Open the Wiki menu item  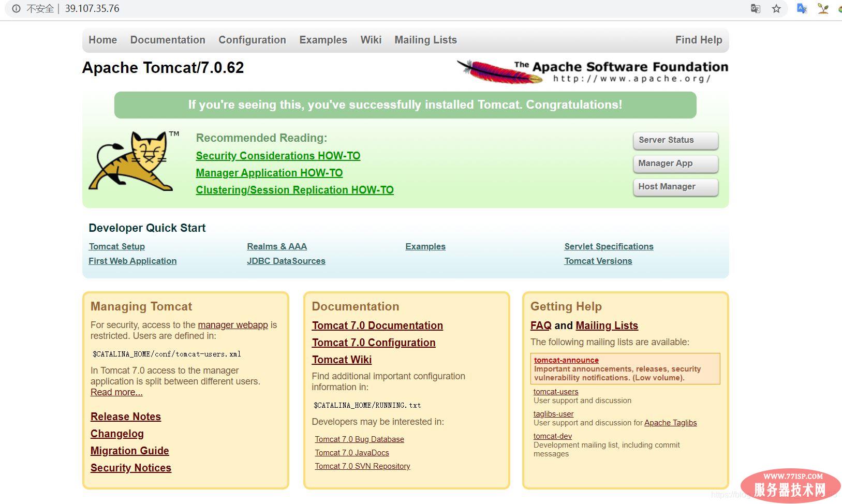click(371, 40)
